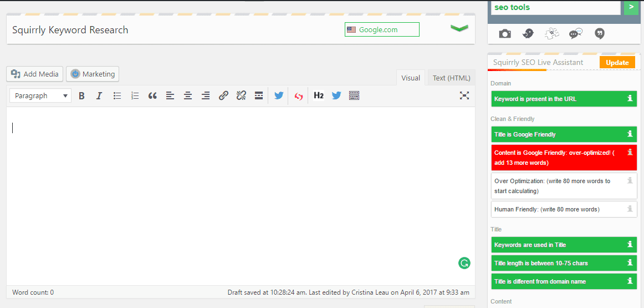Click Title is different from domain name text

click(x=540, y=282)
